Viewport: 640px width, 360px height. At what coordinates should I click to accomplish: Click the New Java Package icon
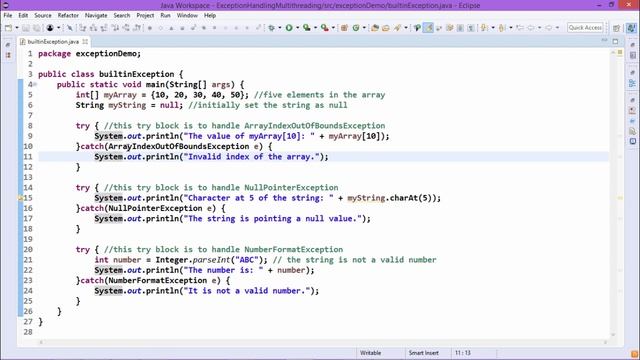coord(344,28)
